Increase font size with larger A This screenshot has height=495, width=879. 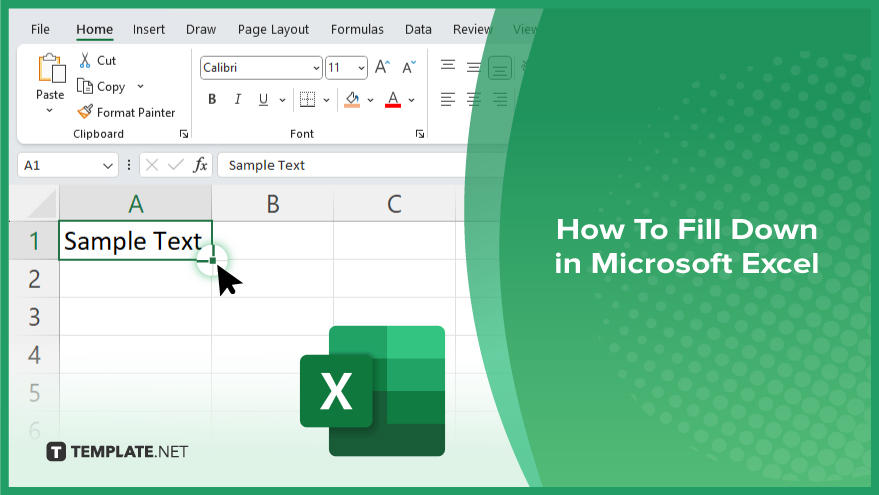coord(382,67)
